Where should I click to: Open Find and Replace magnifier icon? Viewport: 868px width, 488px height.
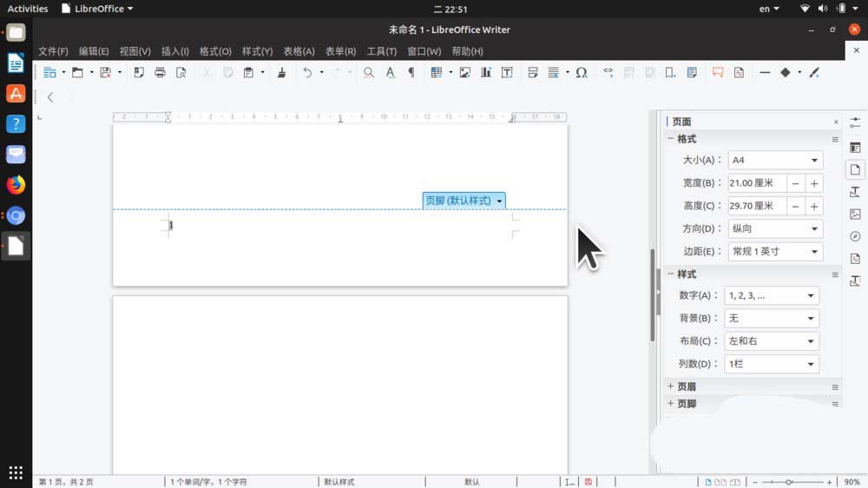[x=369, y=73]
